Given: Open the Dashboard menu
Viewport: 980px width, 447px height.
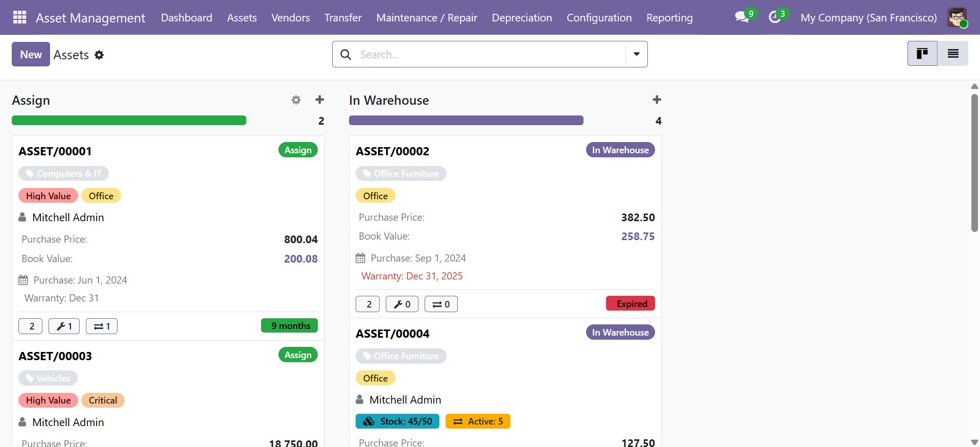Looking at the screenshot, I should tap(186, 17).
